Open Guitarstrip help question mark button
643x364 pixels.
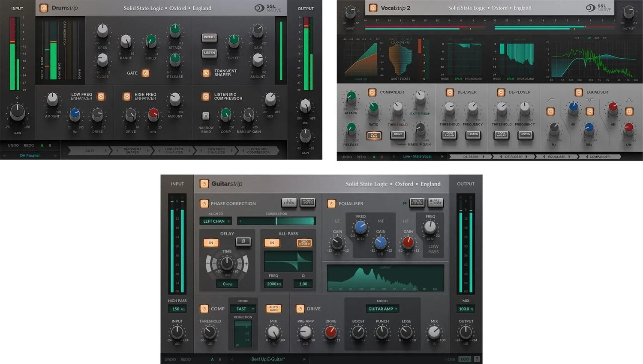pyautogui.click(x=477, y=359)
